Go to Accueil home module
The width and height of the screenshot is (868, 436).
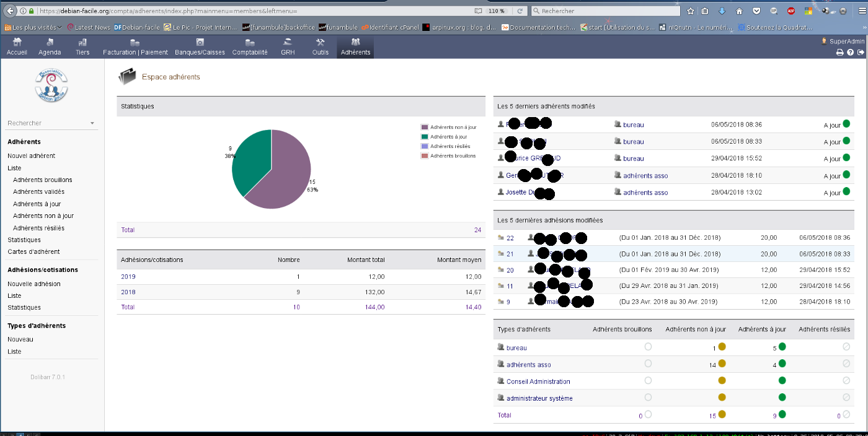(17, 47)
